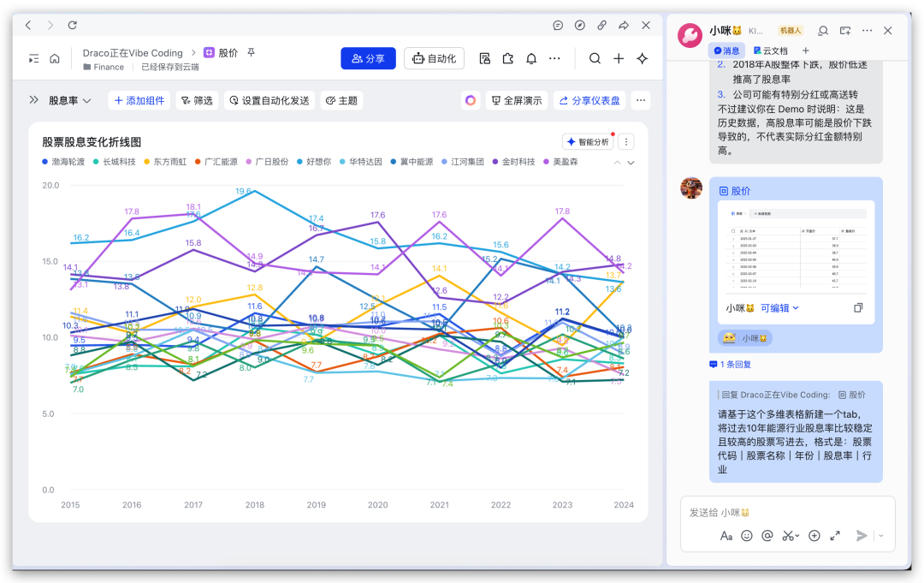Expand the chart legend down arrow
924x583 pixels.
(x=631, y=163)
